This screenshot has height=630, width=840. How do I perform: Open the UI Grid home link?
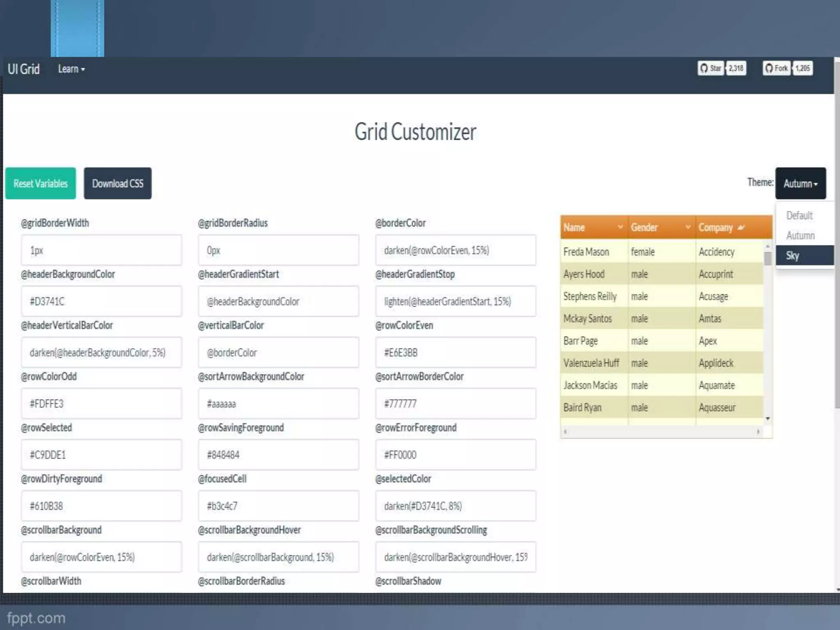[x=24, y=69]
